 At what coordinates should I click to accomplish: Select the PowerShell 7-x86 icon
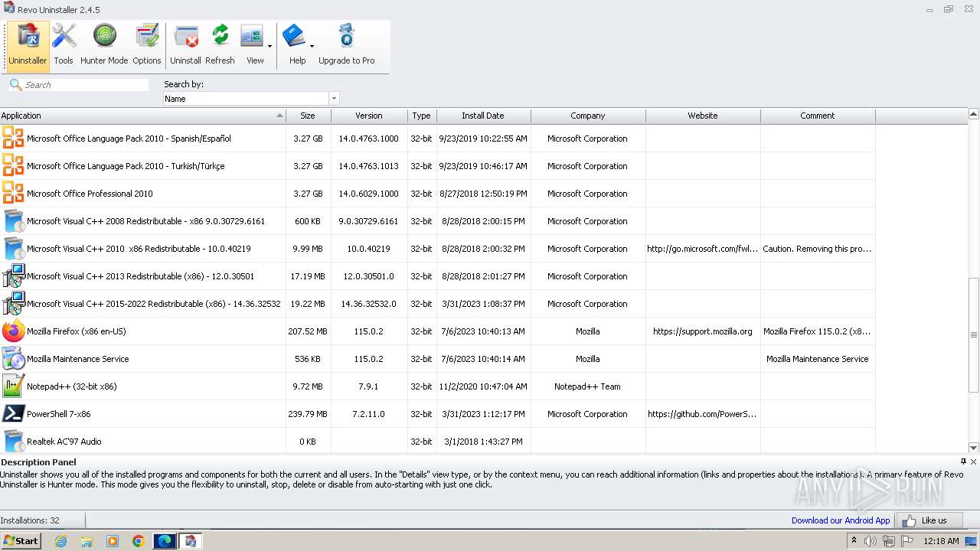point(13,413)
